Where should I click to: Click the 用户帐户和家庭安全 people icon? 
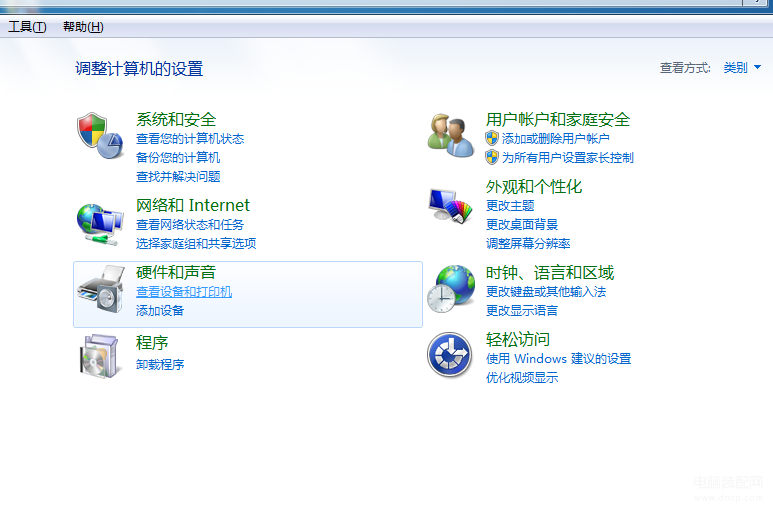[451, 136]
